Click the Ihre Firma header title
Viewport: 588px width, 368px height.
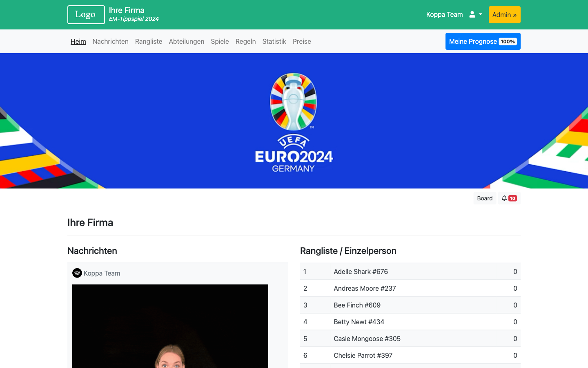click(x=127, y=10)
